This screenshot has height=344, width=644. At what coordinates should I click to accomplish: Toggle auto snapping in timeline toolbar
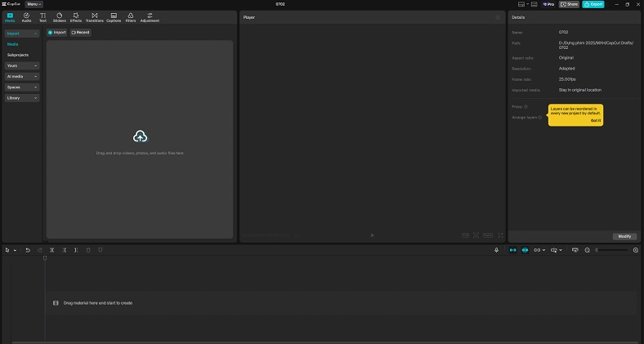point(525,250)
